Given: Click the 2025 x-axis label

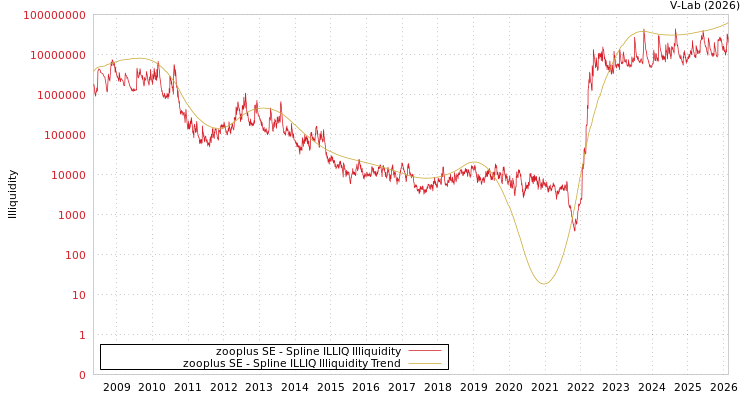Looking at the screenshot, I should click(x=687, y=387).
